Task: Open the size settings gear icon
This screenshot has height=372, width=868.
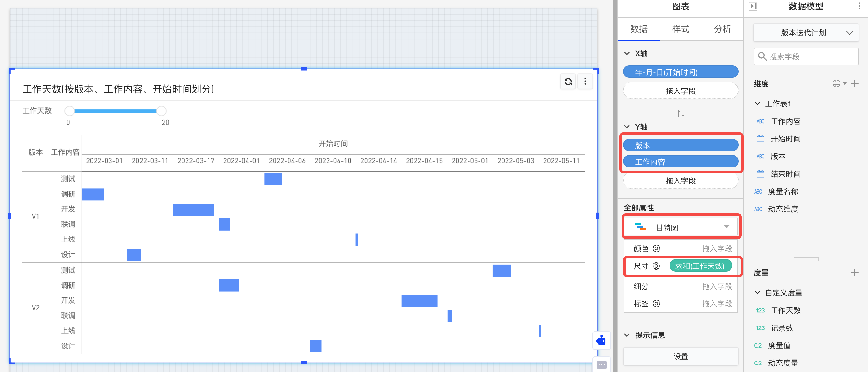Action: tap(656, 266)
